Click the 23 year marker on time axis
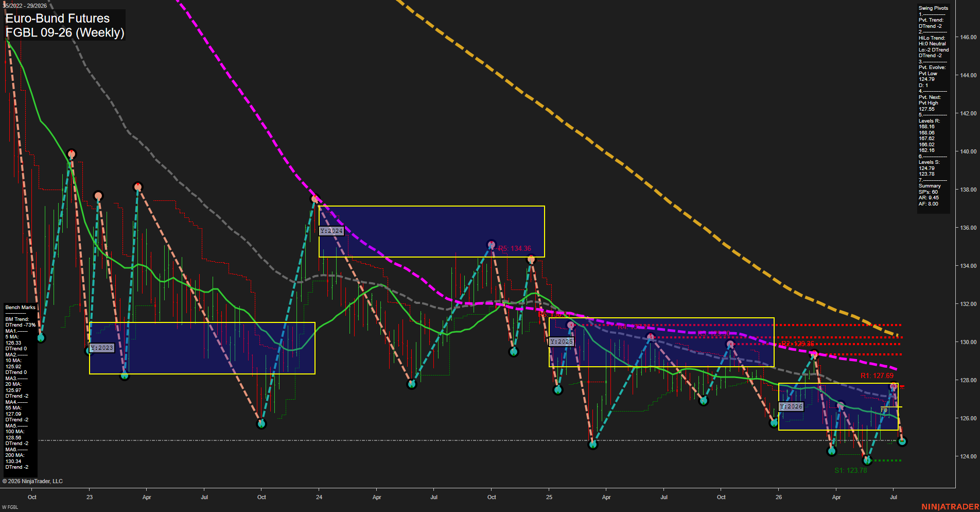Image resolution: width=980 pixels, height=512 pixels. (90, 497)
